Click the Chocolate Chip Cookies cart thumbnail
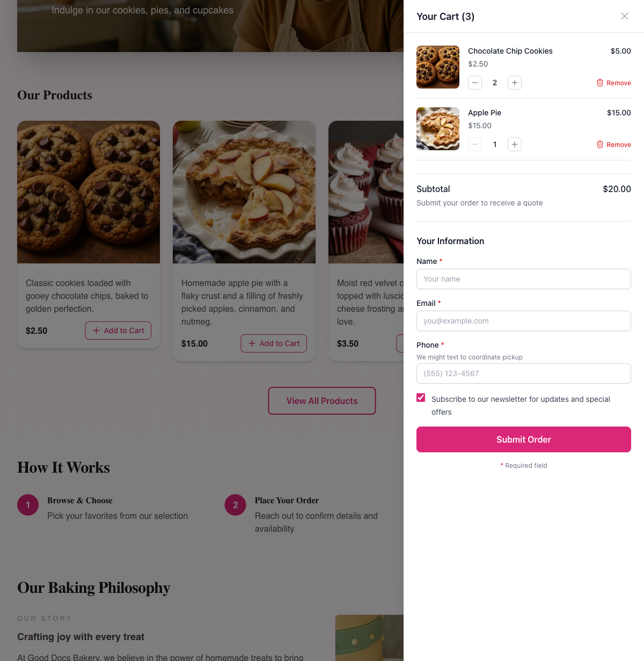The height and width of the screenshot is (661, 644). (438, 67)
